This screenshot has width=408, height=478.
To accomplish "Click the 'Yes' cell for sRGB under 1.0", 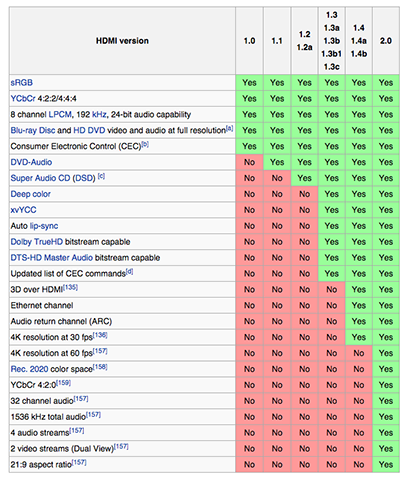I will 249,83.
